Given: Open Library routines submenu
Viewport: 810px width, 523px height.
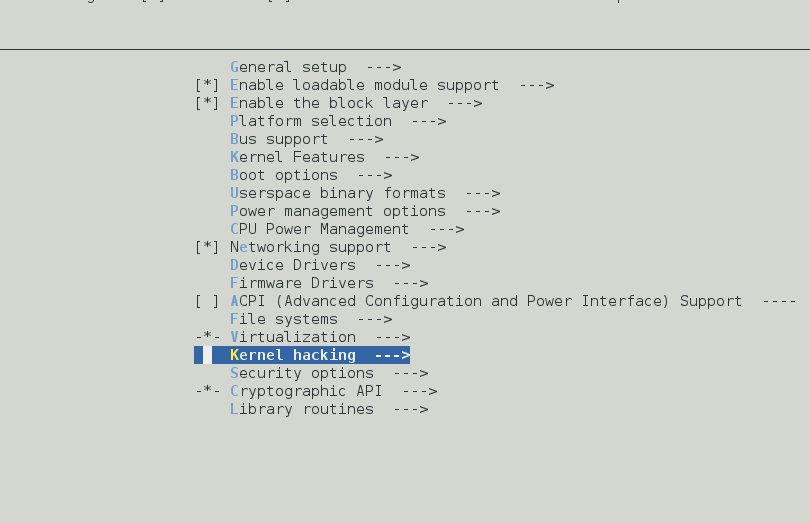Looking at the screenshot, I should (x=329, y=409).
